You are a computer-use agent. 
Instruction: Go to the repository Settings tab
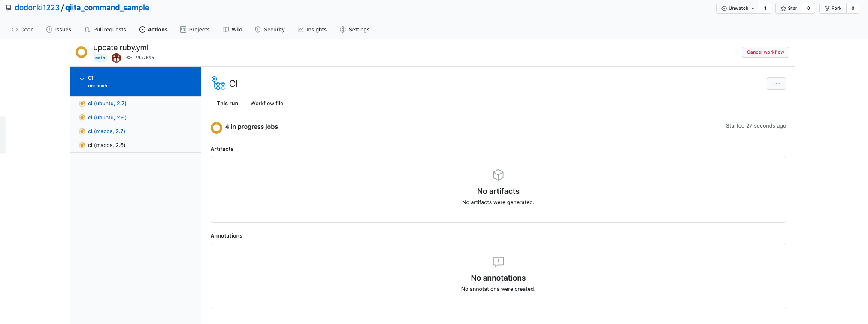pos(355,30)
